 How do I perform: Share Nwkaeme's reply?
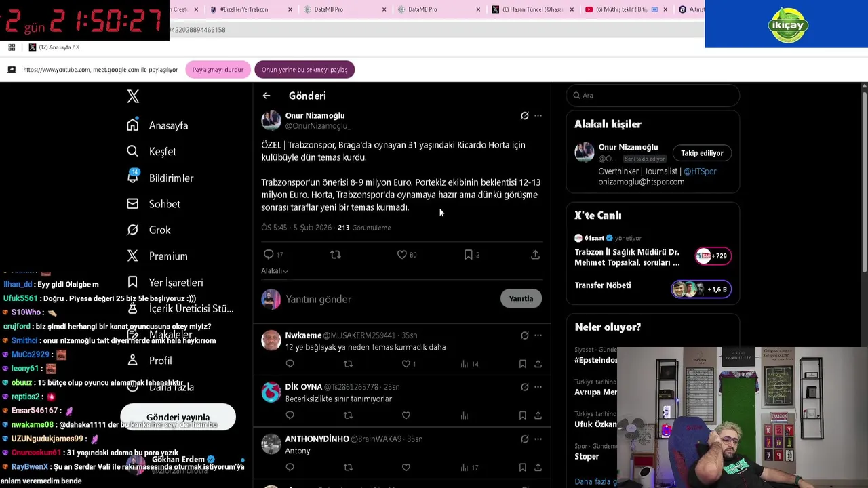538,364
